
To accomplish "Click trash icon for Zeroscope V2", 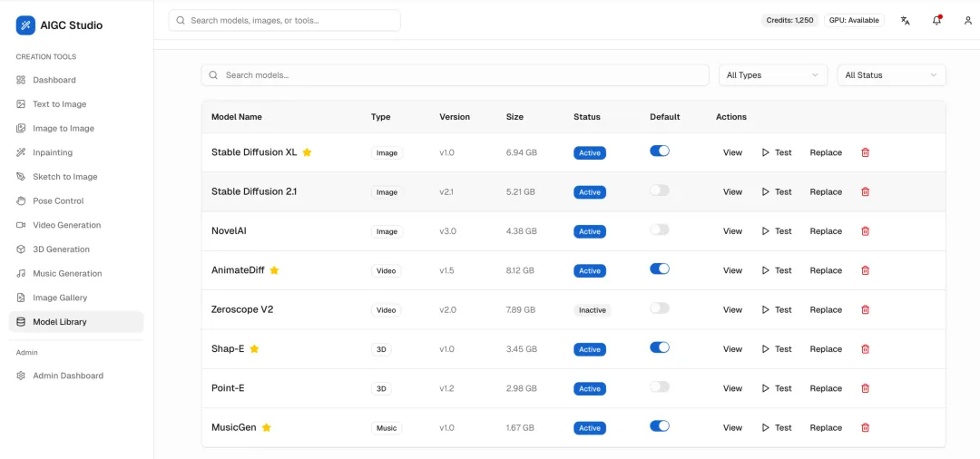I will pos(865,309).
